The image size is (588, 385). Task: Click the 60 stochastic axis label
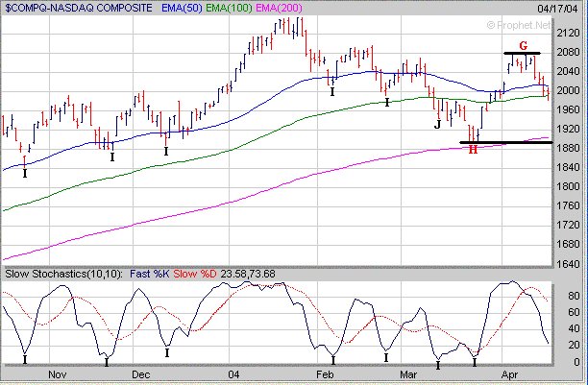click(574, 312)
